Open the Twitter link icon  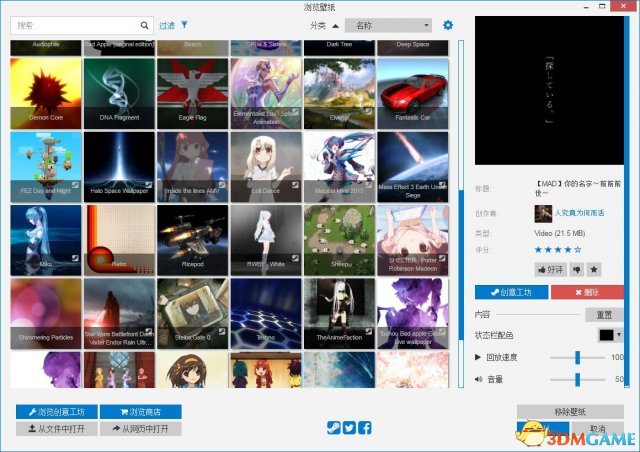coord(349,428)
